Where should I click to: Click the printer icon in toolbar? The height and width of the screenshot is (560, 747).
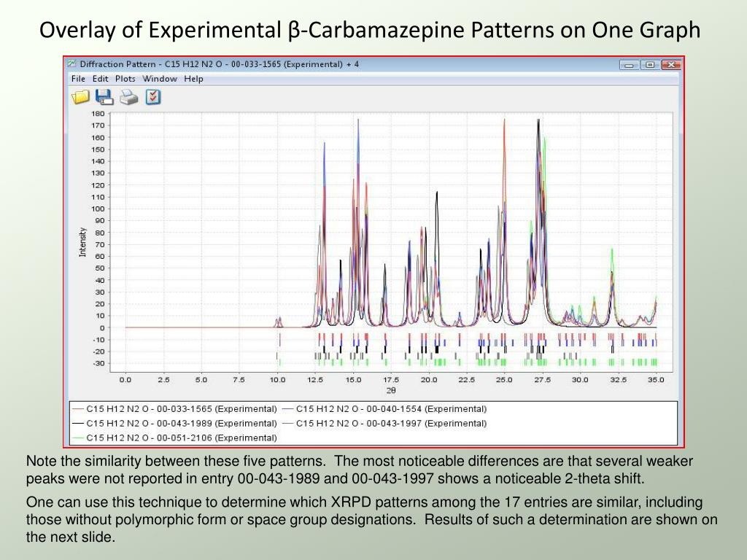click(128, 97)
